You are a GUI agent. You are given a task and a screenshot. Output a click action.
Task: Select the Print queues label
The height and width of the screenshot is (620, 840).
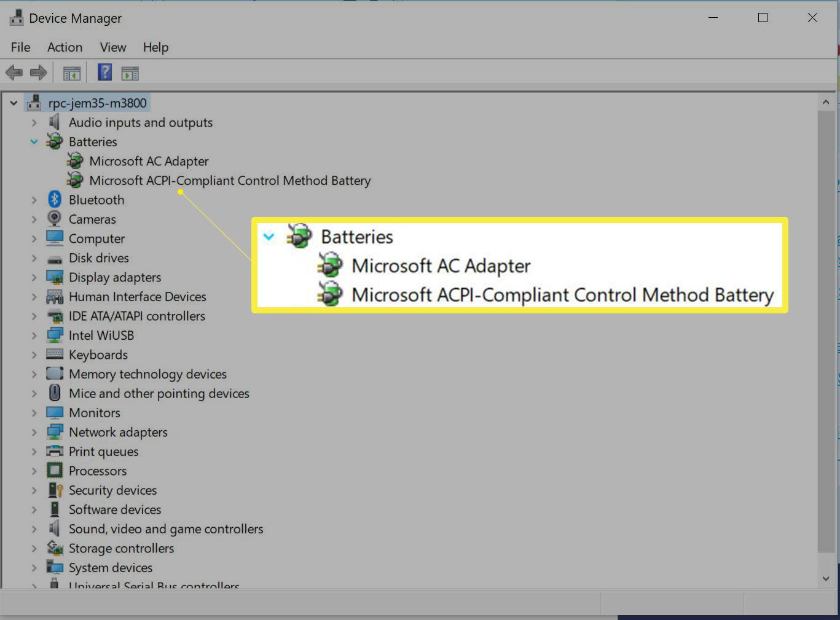tap(104, 452)
